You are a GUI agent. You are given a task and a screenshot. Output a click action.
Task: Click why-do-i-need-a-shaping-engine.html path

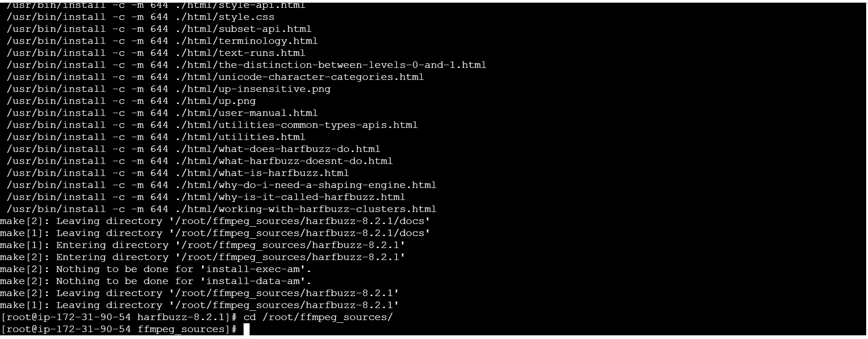click(306, 185)
